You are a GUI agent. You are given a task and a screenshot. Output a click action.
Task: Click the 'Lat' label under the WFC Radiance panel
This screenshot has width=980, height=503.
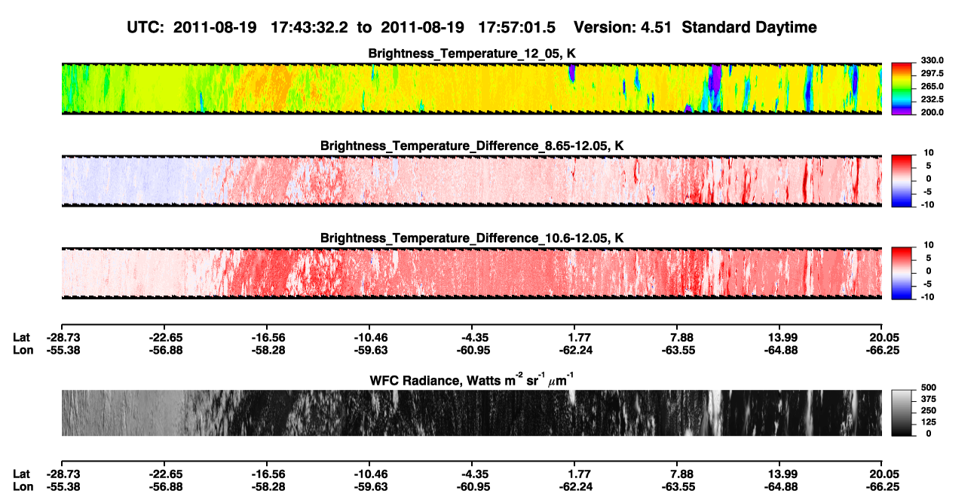(22, 474)
